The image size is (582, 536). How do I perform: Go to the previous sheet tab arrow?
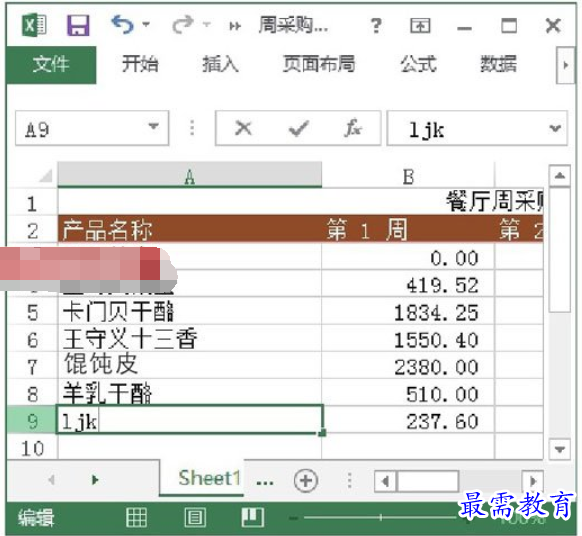tap(52, 480)
